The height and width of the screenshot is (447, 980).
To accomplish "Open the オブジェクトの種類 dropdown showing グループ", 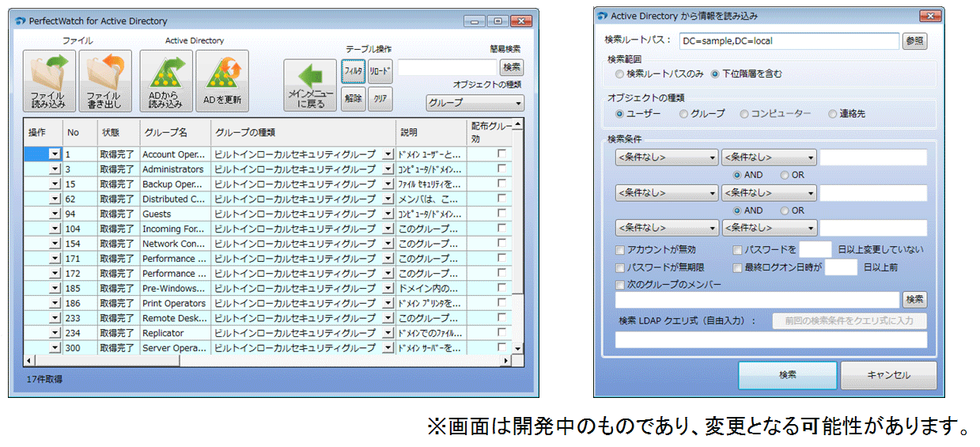I will pyautogui.click(x=475, y=103).
